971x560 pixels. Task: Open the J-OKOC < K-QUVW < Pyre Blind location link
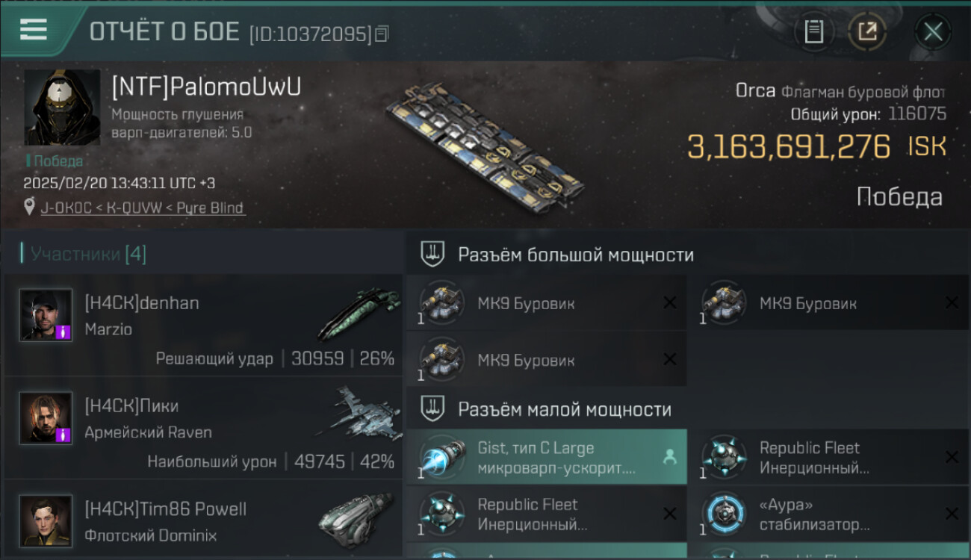click(x=142, y=208)
